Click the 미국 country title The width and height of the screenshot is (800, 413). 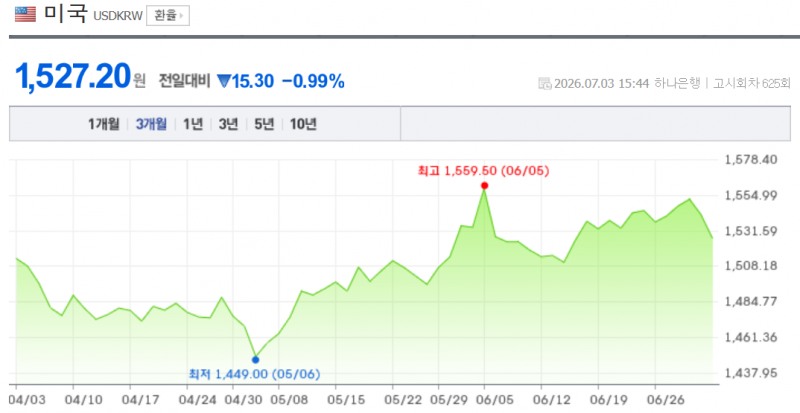(x=65, y=14)
